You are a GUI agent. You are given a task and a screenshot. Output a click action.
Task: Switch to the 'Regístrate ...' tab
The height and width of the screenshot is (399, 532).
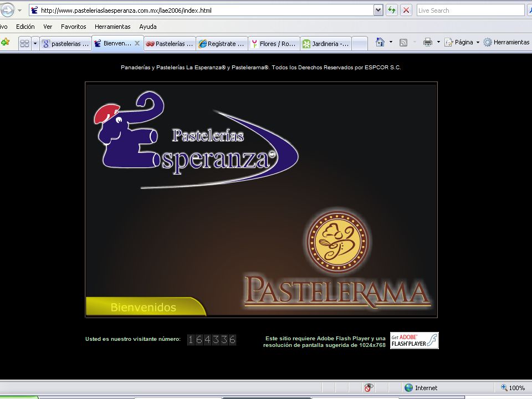[x=222, y=43]
